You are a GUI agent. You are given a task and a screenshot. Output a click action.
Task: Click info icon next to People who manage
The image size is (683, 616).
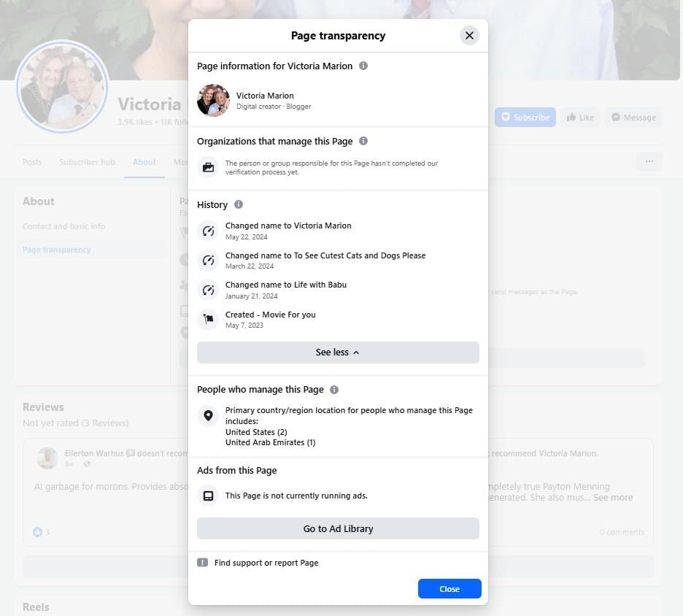[334, 390]
